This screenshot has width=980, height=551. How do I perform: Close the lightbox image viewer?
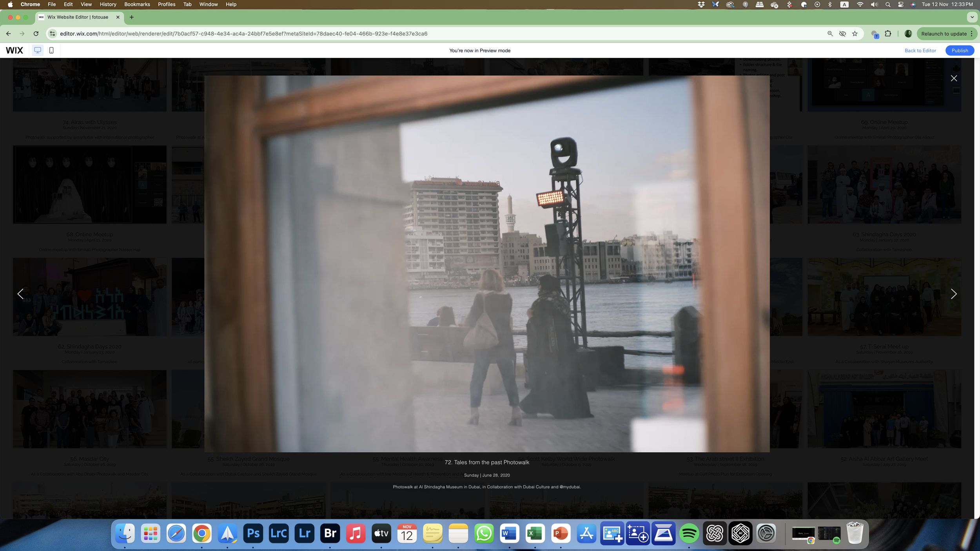click(x=954, y=78)
